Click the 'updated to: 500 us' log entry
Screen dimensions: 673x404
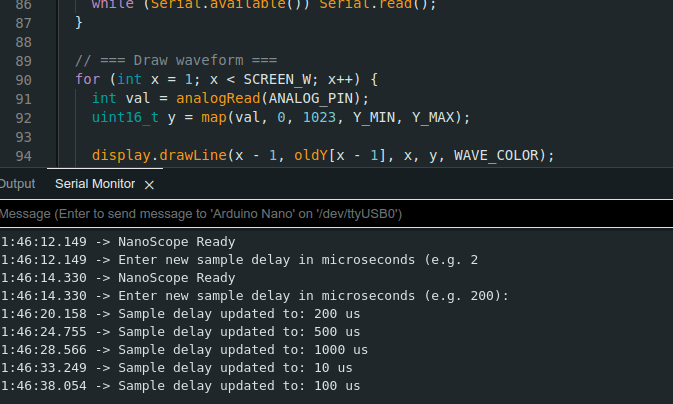238,331
